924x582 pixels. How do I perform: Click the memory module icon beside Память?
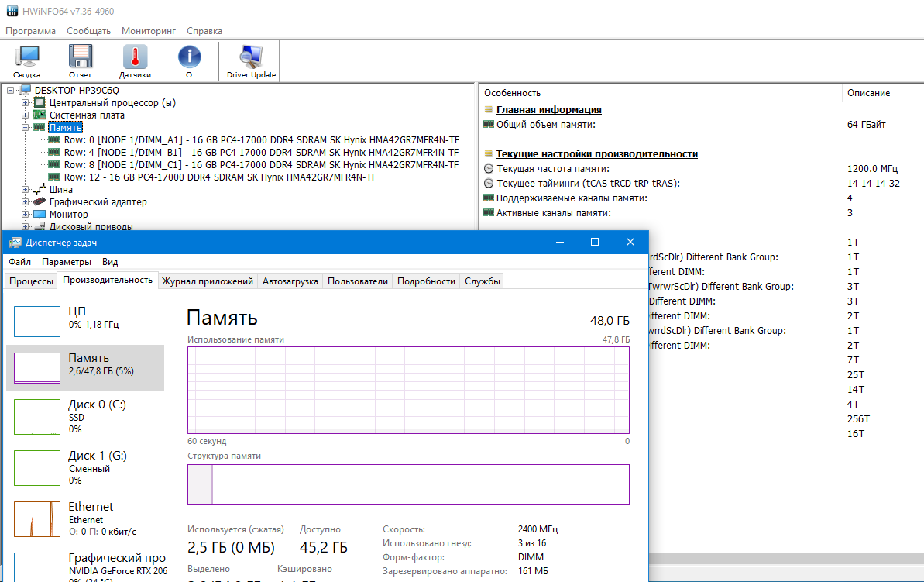coord(40,127)
